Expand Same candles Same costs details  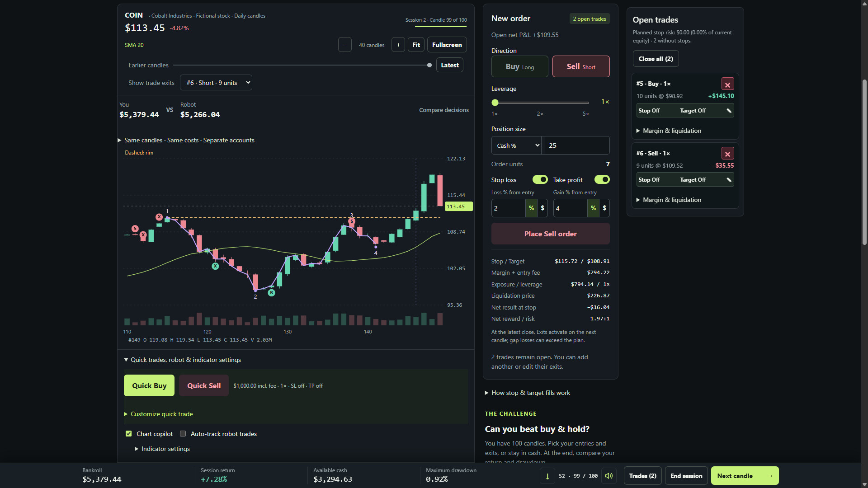coord(186,140)
